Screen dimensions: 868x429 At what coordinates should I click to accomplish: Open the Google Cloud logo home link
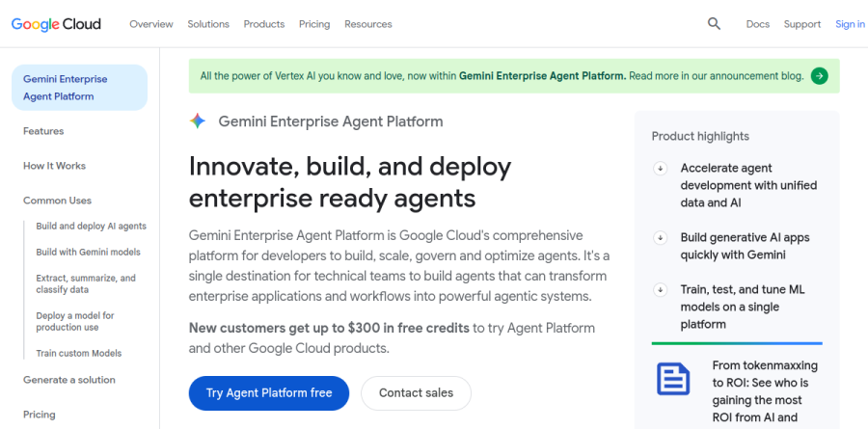tap(56, 24)
